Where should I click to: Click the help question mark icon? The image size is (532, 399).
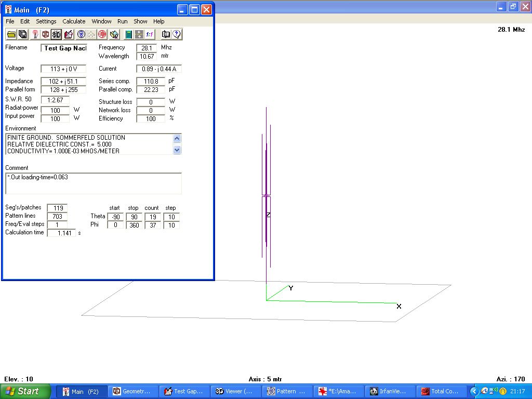177,34
